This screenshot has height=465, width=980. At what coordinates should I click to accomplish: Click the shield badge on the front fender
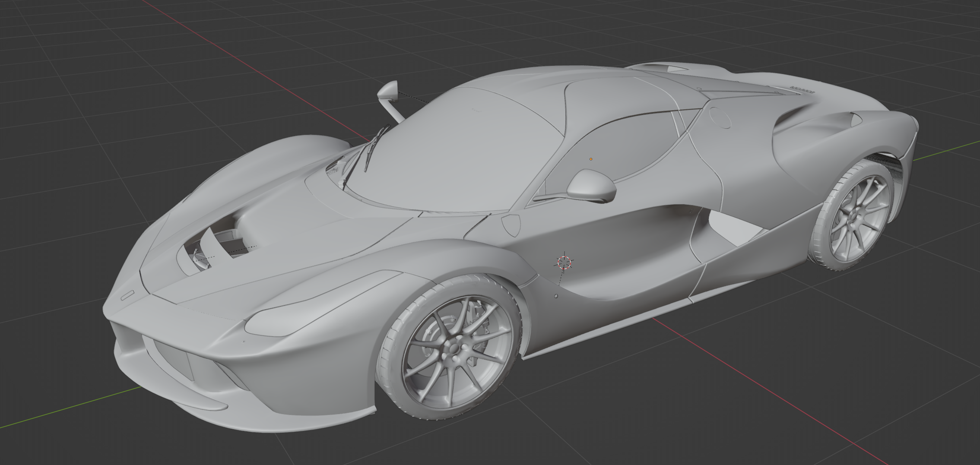tap(512, 225)
